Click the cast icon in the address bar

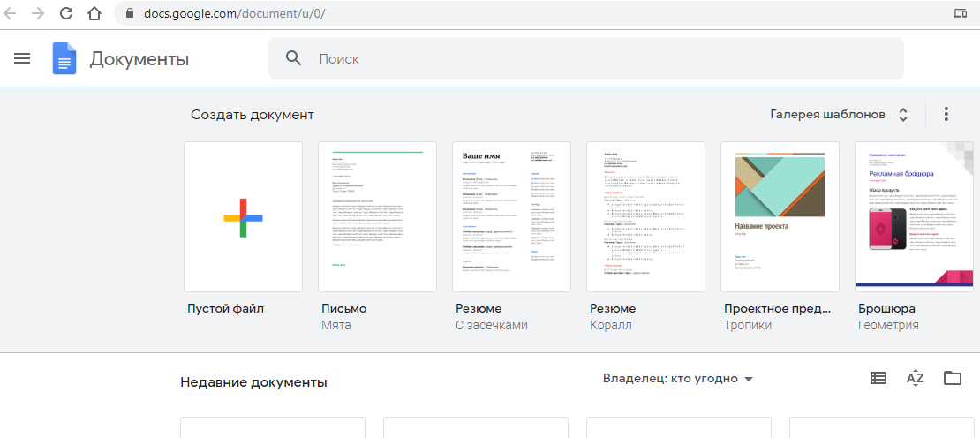961,13
